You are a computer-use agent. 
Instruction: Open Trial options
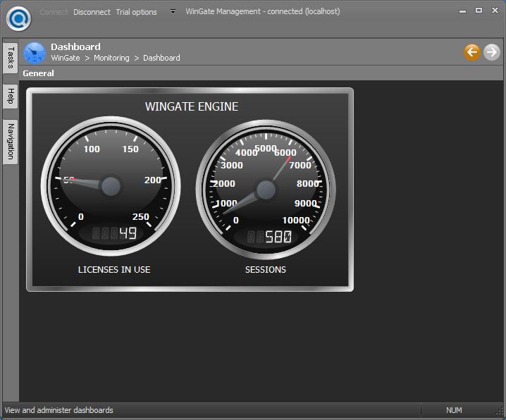(136, 12)
